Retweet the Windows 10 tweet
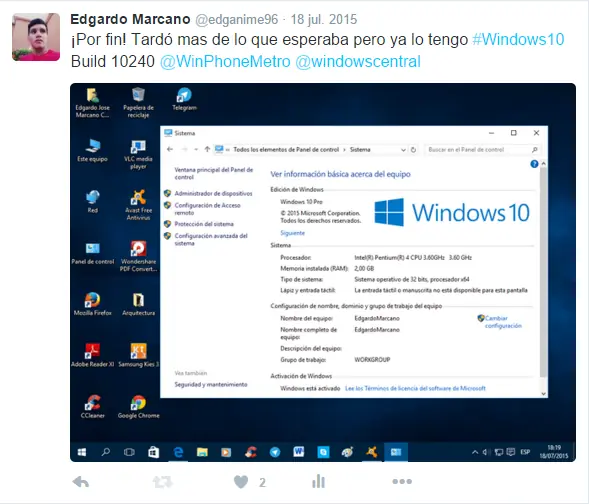The width and height of the screenshot is (589, 504). pyautogui.click(x=162, y=482)
